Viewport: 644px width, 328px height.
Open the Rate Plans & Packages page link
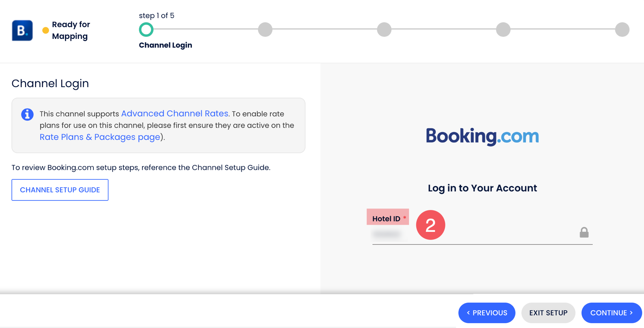tap(100, 137)
